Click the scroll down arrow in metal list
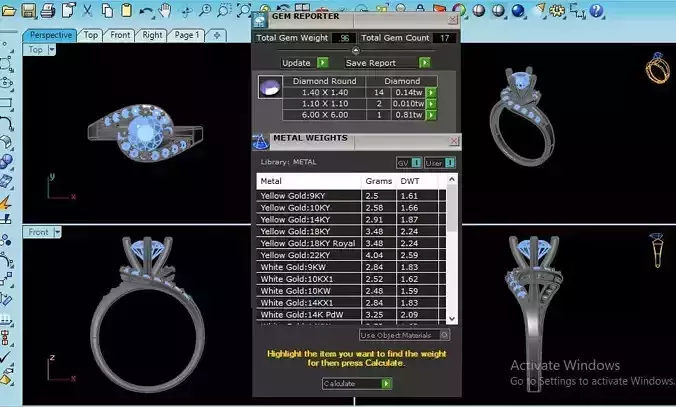 tap(452, 319)
